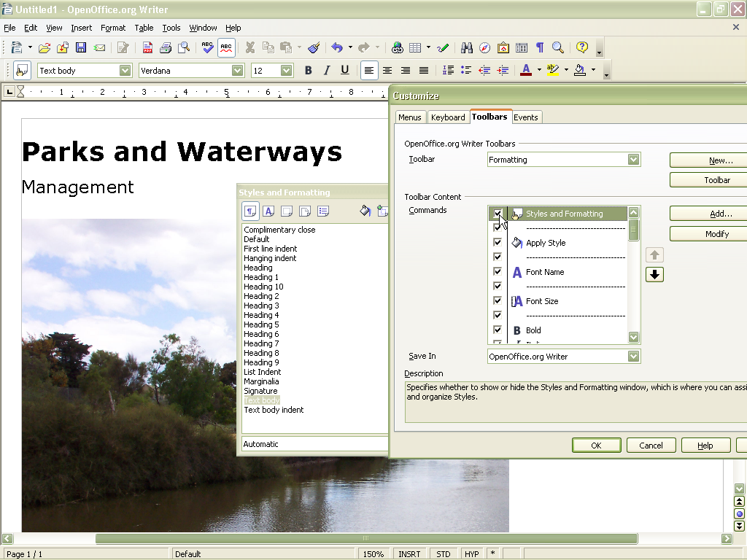Switch to the Keyboard tab
The image size is (747, 560).
coord(448,117)
